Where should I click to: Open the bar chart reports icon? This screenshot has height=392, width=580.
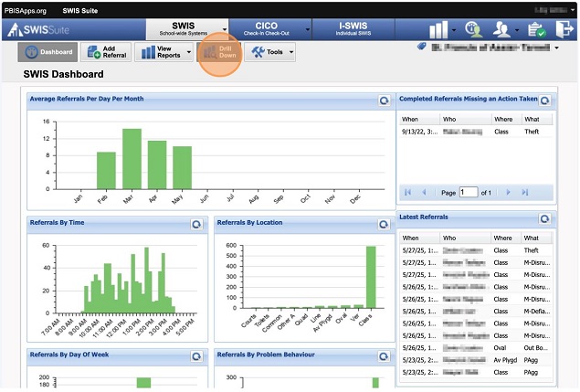(x=438, y=29)
